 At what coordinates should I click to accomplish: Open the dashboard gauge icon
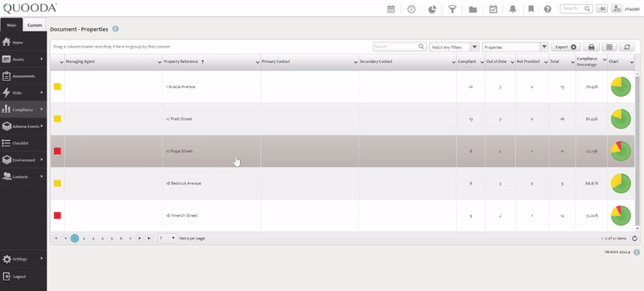point(411,9)
